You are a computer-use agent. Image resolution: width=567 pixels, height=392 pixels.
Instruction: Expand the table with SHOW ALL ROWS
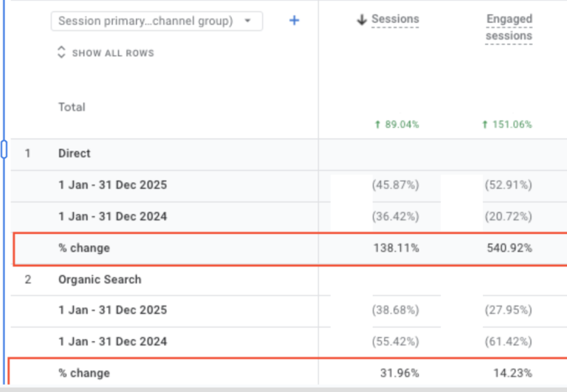coord(112,53)
